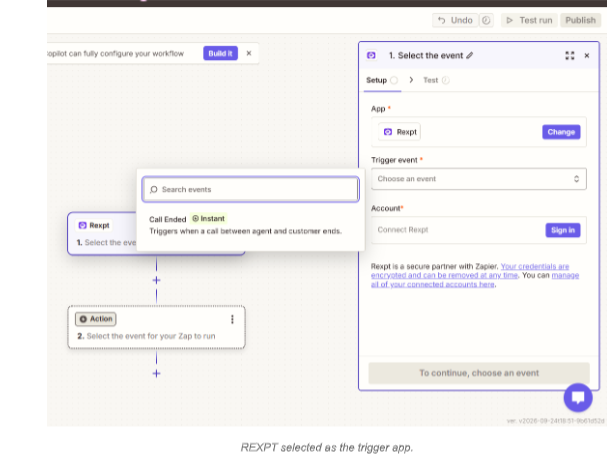Click the pencil icon to rename step

pos(470,56)
